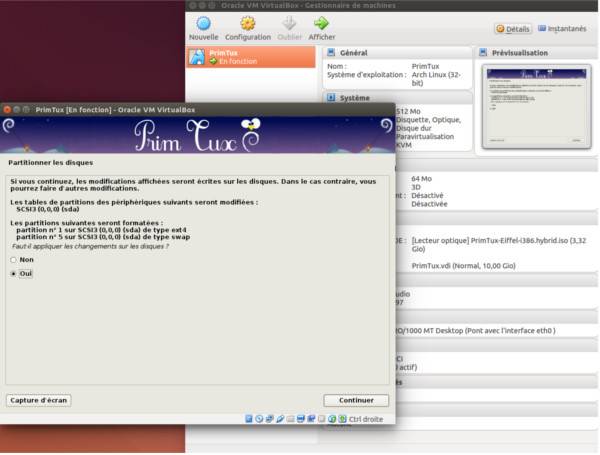Click the PrimTux-Eiffel-i386.hybrid.iso optical drive entry
This screenshot has width=600, height=455.
click(x=499, y=245)
